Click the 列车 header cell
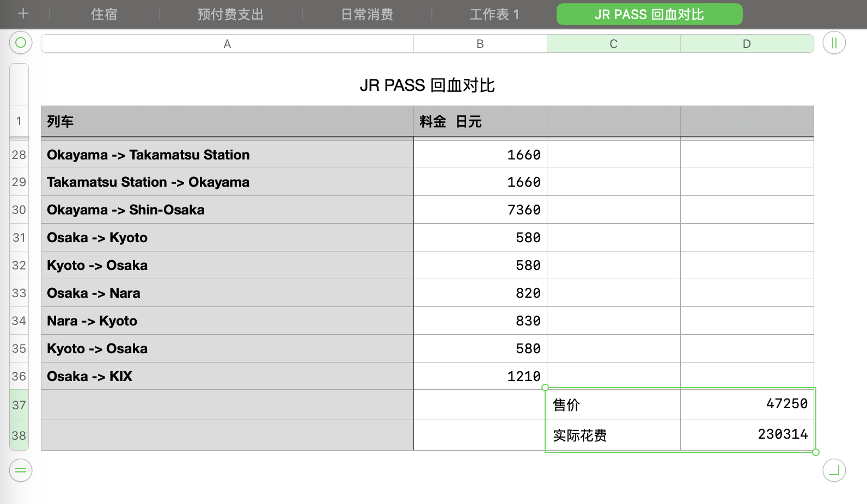The height and width of the screenshot is (504, 867). point(227,121)
